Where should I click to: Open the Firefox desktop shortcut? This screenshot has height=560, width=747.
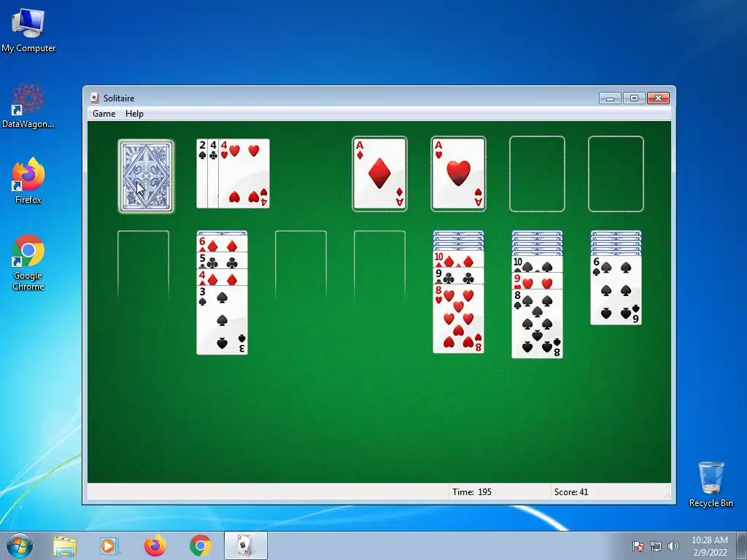pos(28,181)
